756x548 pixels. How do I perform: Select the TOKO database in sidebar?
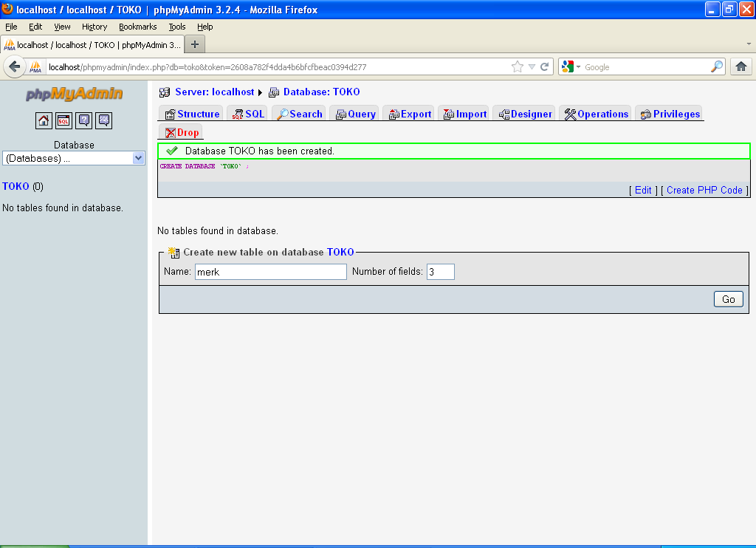pyautogui.click(x=16, y=186)
